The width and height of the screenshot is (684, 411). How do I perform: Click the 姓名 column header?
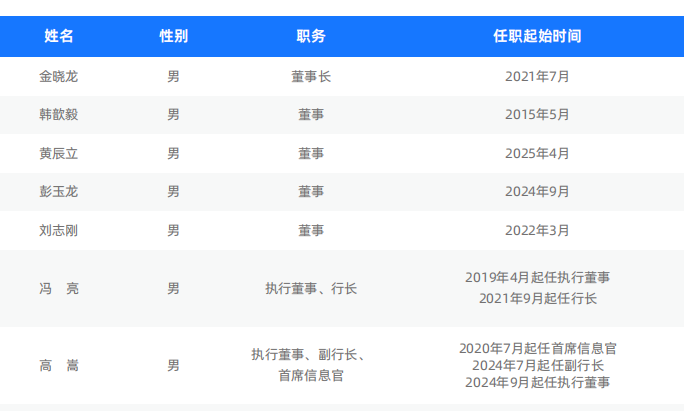[58, 36]
